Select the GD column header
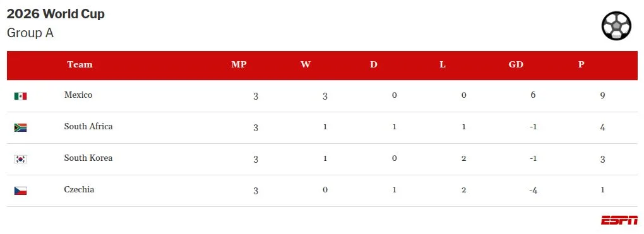The image size is (644, 234). click(x=516, y=64)
